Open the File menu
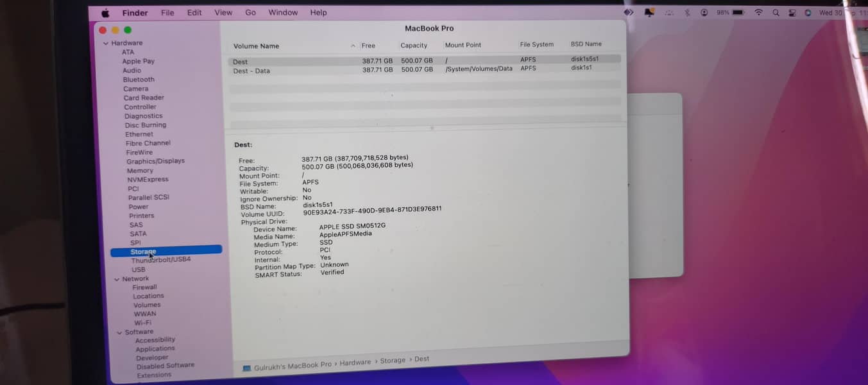Image resolution: width=868 pixels, height=385 pixels. (167, 13)
